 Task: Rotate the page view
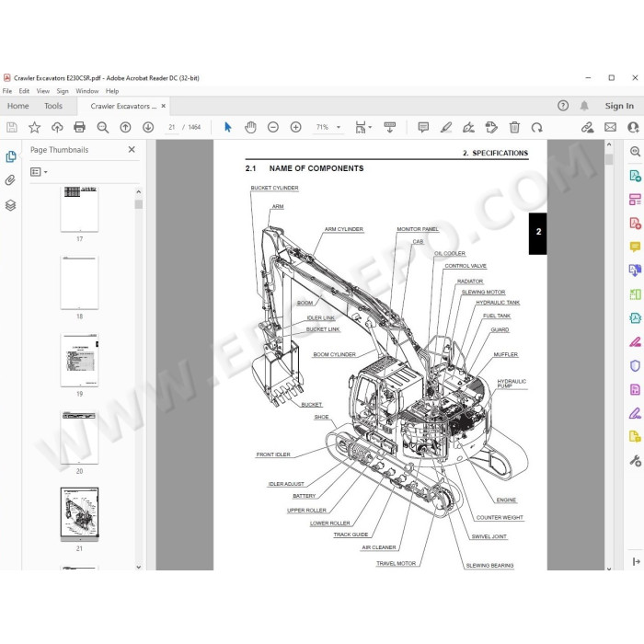(536, 128)
